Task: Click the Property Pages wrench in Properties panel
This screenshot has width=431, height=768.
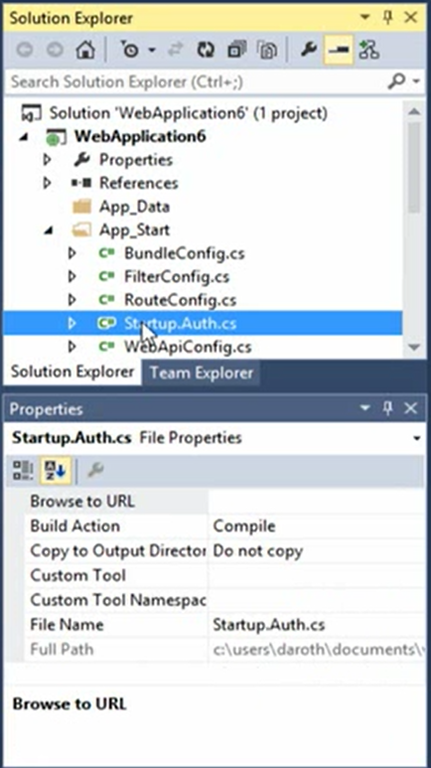Action: [95, 470]
